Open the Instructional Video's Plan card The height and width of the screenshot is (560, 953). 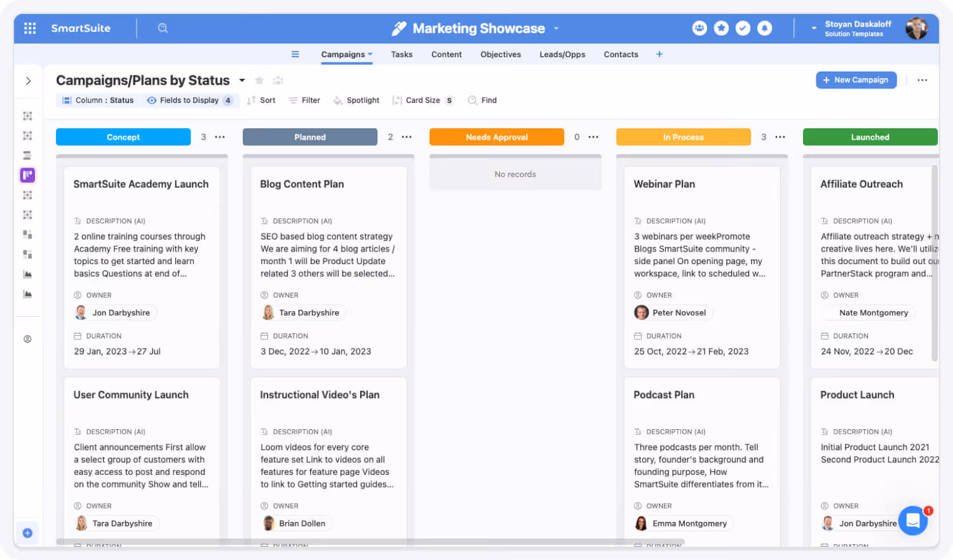click(x=328, y=462)
